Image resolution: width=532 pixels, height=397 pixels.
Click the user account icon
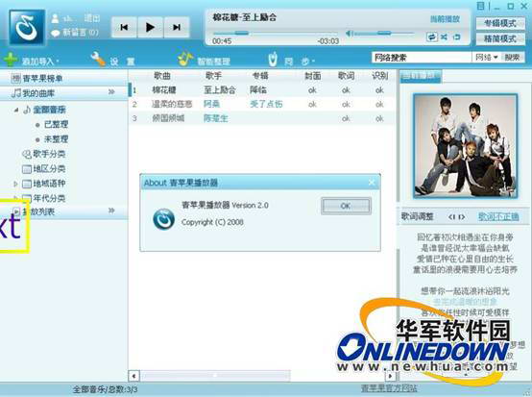click(55, 18)
